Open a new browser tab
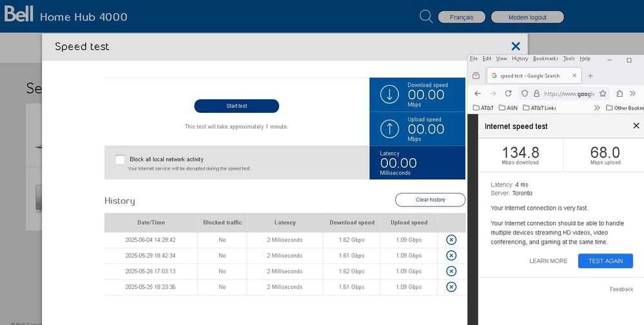 [x=590, y=75]
